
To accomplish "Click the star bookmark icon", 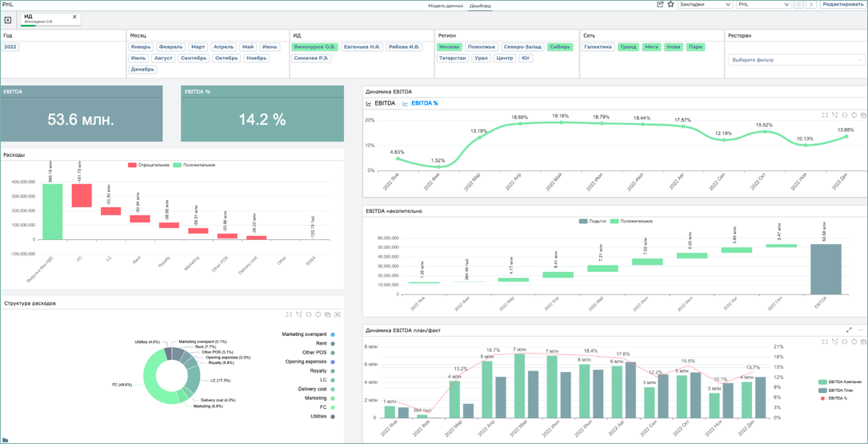I will pyautogui.click(x=670, y=5).
